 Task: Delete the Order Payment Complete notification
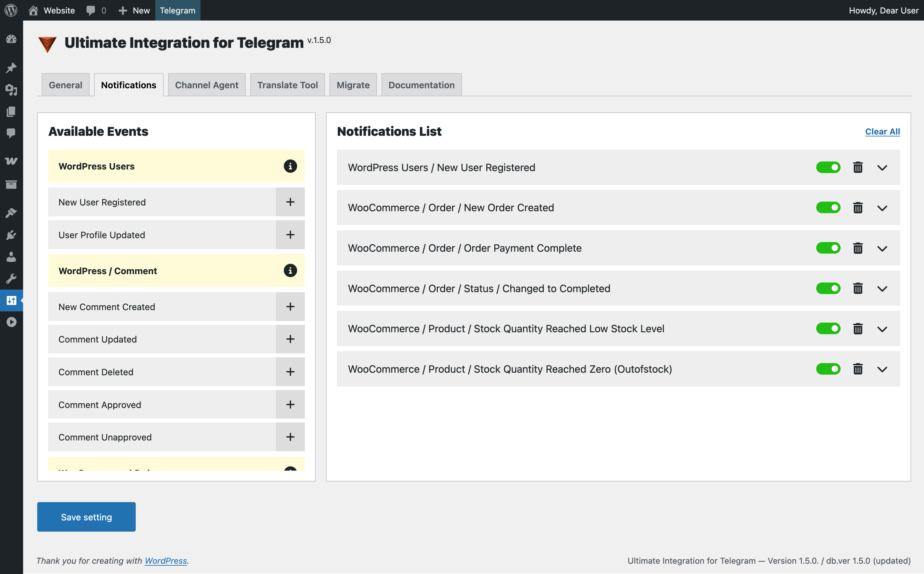pos(858,248)
